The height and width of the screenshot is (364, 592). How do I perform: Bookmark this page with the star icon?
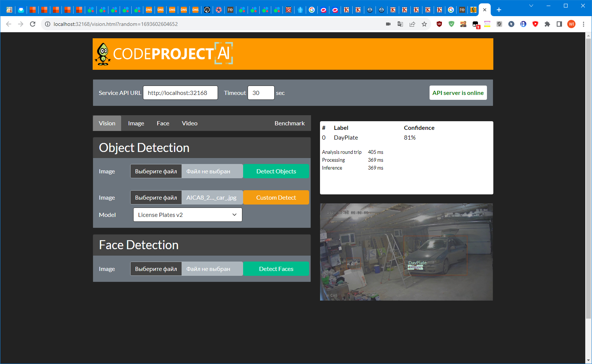424,24
